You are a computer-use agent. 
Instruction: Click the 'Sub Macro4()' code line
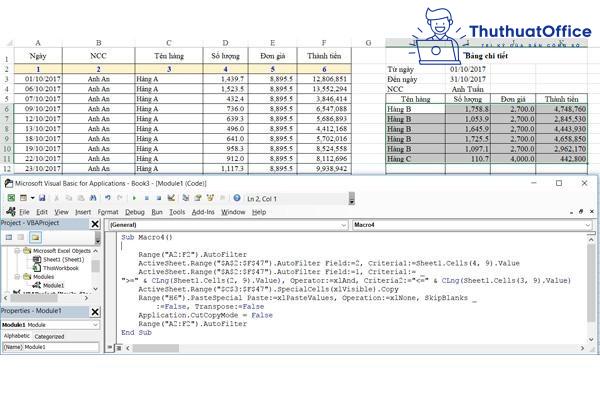(147, 237)
